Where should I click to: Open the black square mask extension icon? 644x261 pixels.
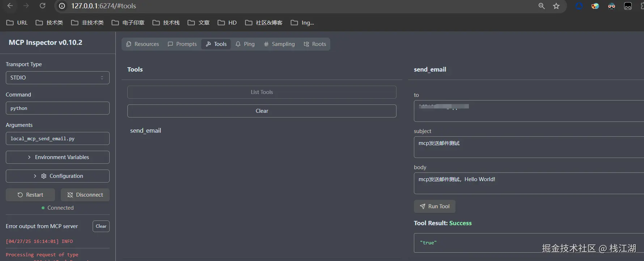click(x=628, y=6)
